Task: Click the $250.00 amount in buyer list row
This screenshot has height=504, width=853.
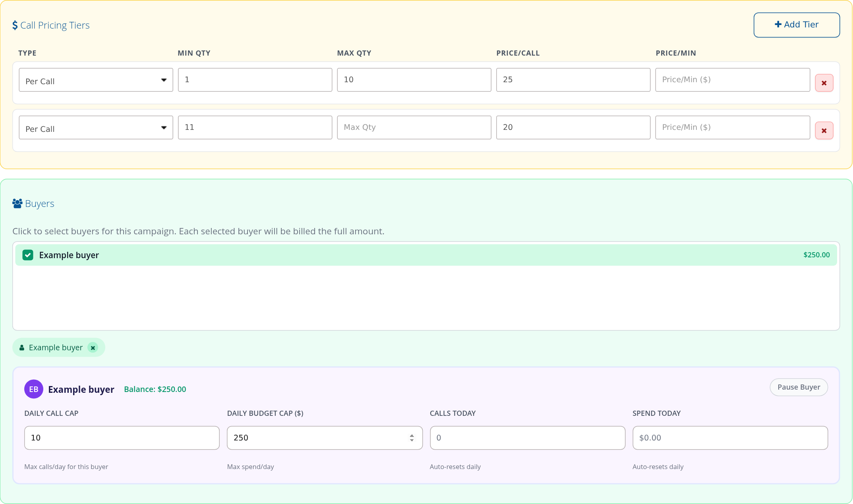Action: coord(816,255)
